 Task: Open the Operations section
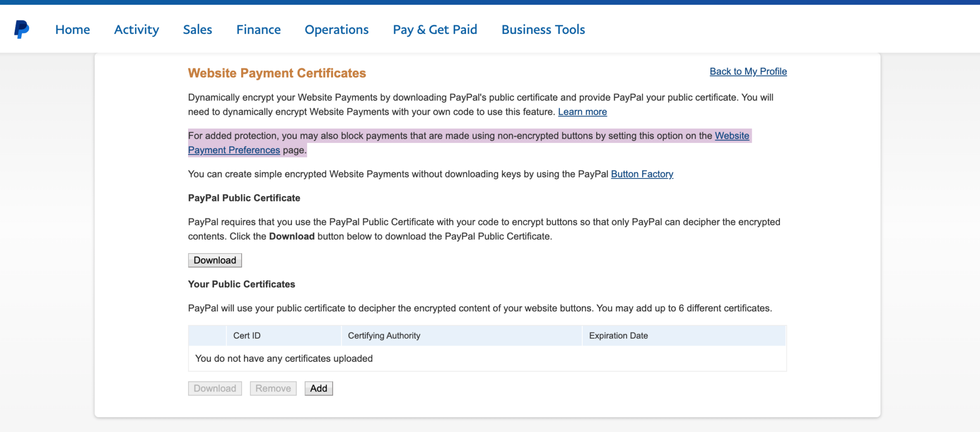[336, 29]
